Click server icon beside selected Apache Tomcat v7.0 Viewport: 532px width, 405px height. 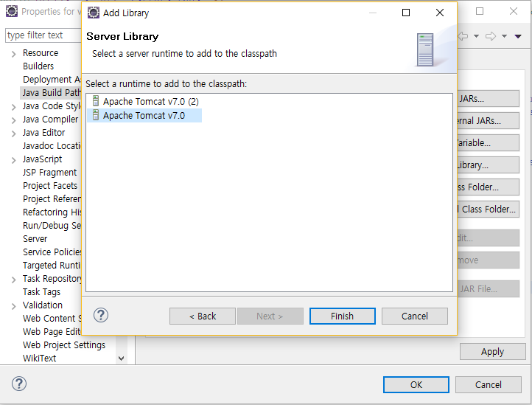pos(96,115)
